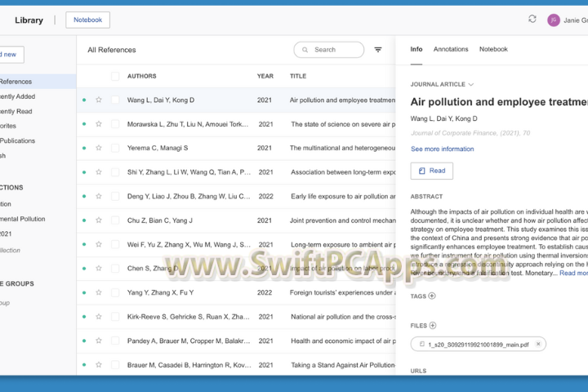
Task: Open See more information link
Action: click(442, 149)
